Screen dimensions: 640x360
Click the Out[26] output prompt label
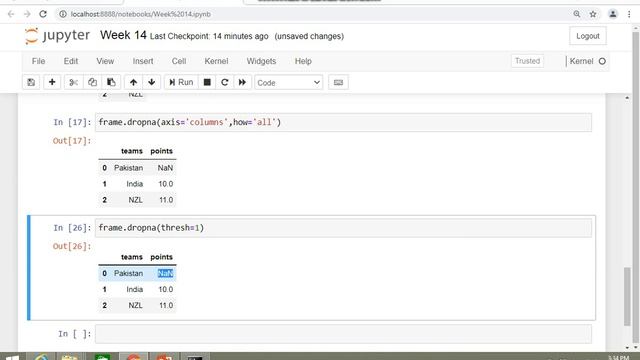pos(72,247)
